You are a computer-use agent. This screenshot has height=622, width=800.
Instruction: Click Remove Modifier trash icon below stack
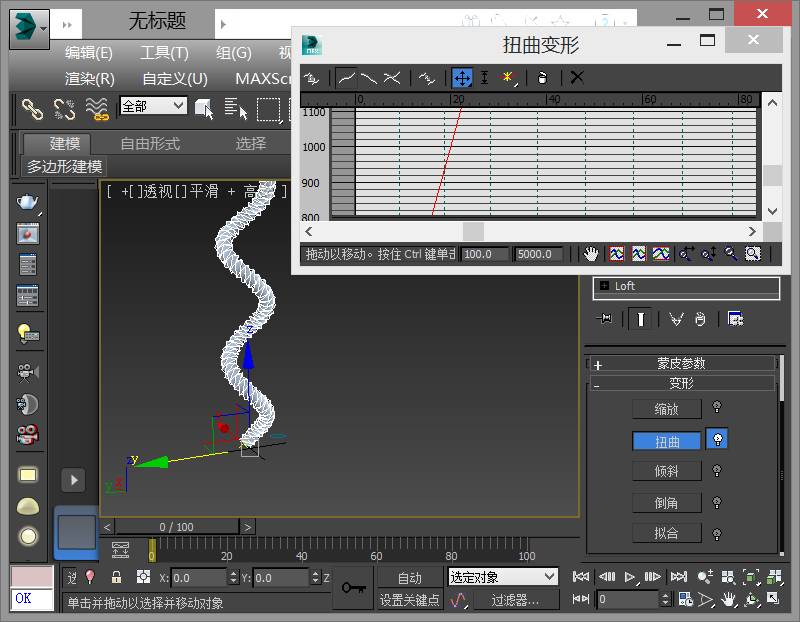700,319
